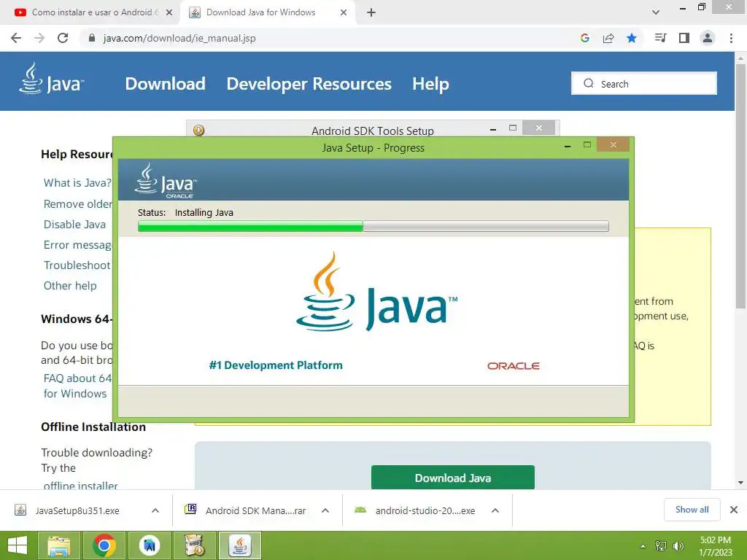
Task: Open the Google icon in address bar
Action: (x=585, y=38)
